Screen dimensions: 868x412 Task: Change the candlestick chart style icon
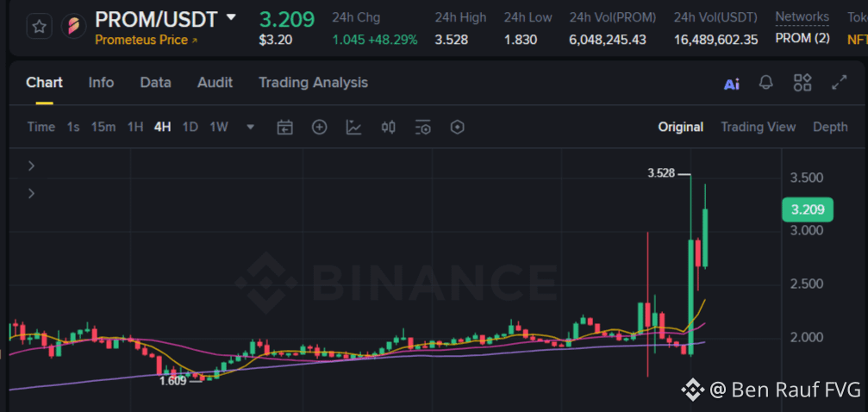point(389,128)
